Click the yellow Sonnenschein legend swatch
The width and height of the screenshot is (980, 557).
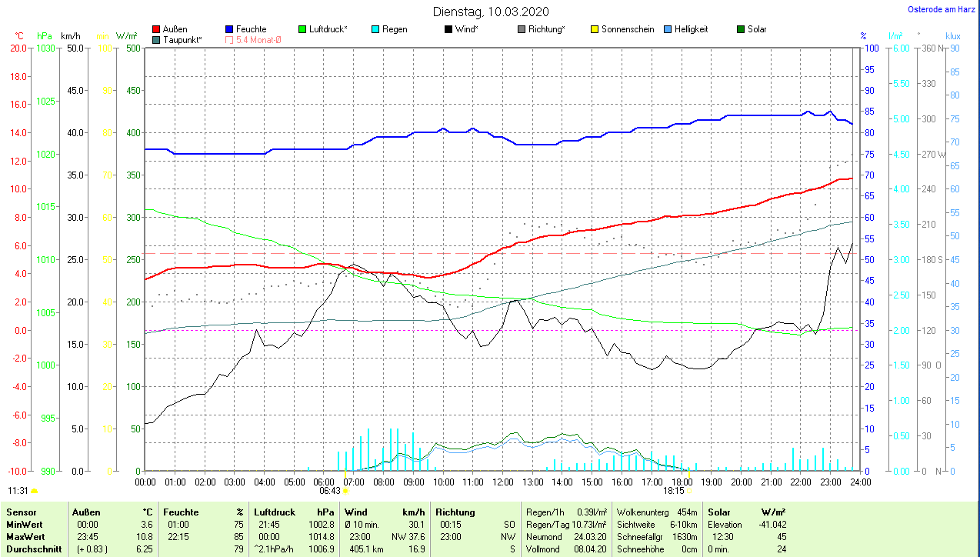coord(595,29)
